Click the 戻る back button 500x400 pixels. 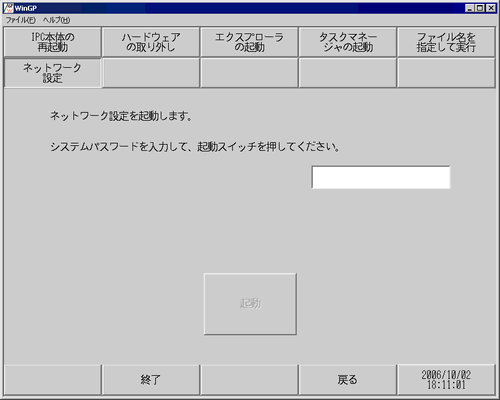point(348,379)
